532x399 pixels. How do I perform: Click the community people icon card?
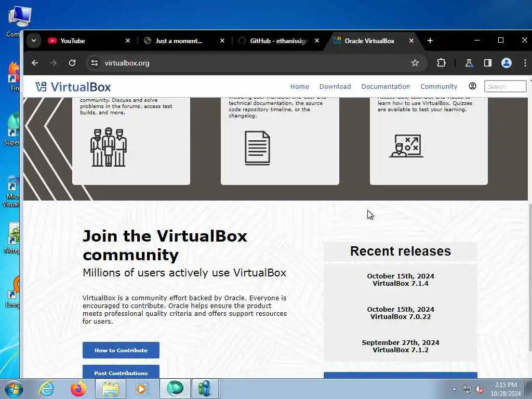(x=109, y=147)
